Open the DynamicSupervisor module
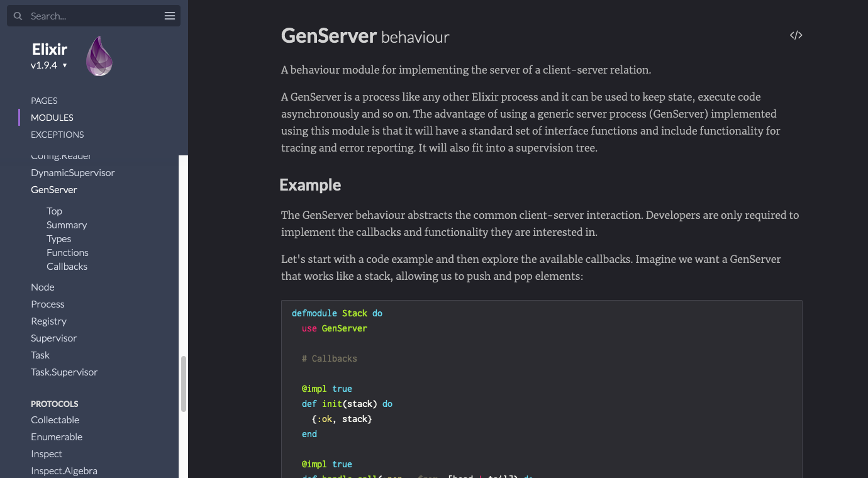Viewport: 868px width, 478px height. coord(73,172)
